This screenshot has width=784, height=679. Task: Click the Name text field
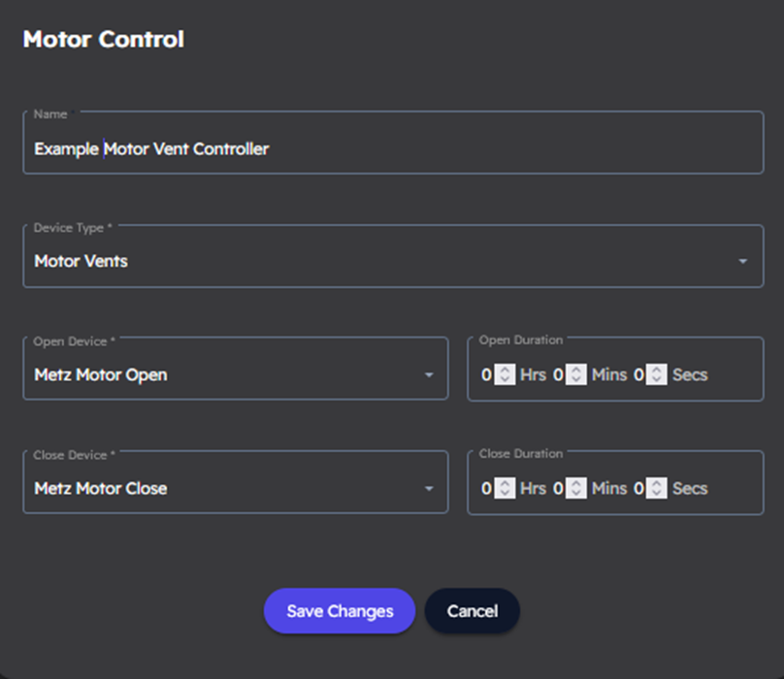point(392,149)
